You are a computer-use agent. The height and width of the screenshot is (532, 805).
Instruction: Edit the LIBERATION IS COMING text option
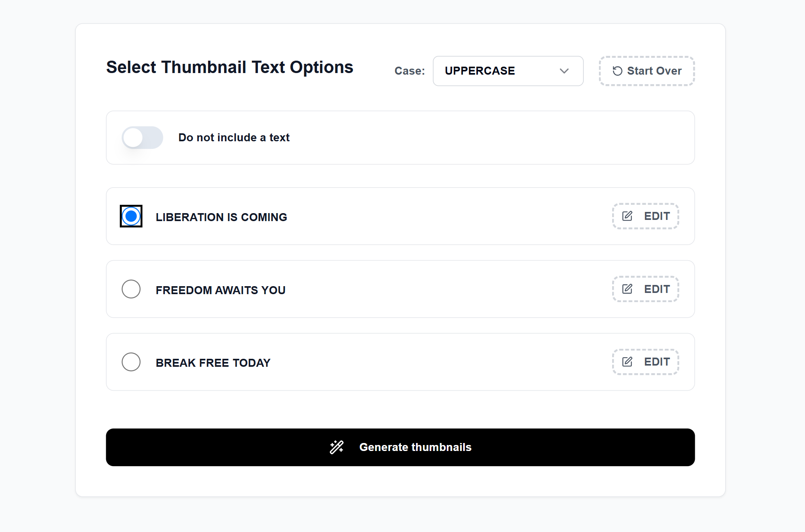coord(644,216)
